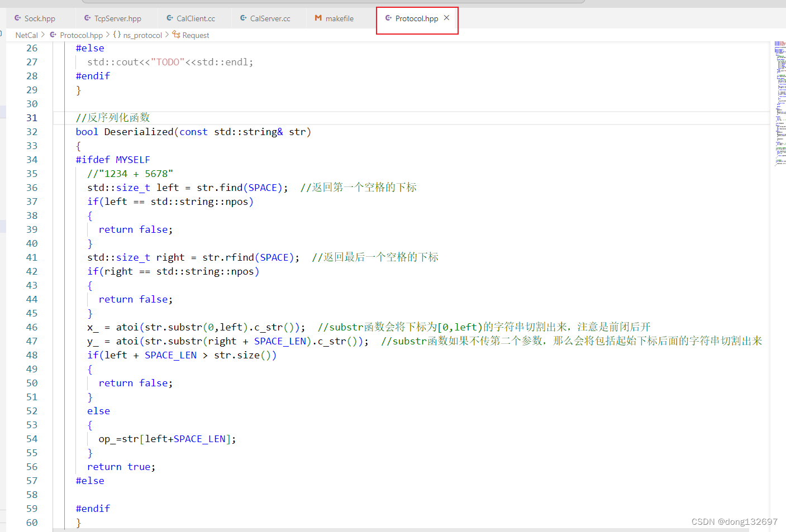The image size is (786, 532).
Task: Click the '//返回第一个空格的下标' comment
Action: pos(359,188)
